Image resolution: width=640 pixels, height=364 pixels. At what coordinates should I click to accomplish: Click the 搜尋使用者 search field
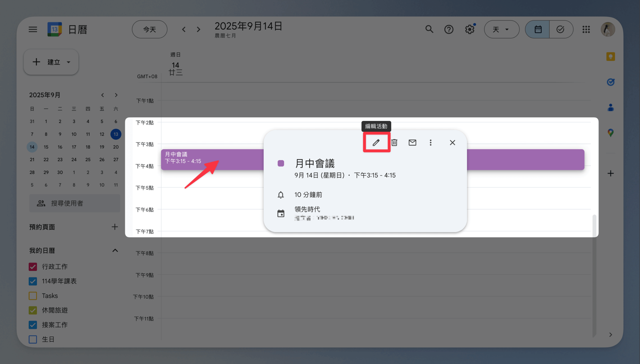coord(74,203)
